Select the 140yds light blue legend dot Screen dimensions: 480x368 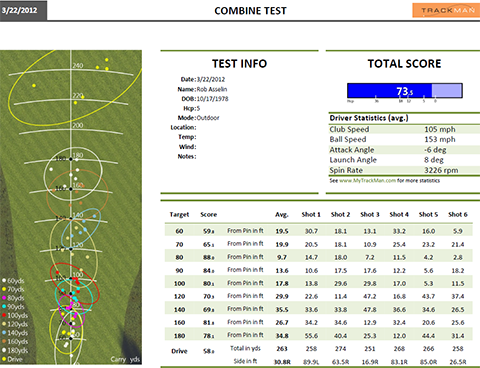pos(4,333)
